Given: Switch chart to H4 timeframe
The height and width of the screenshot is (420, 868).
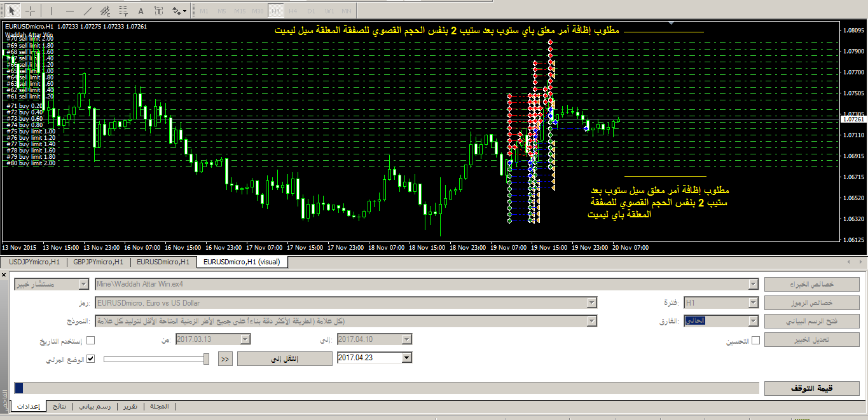Looking at the screenshot, I should pyautogui.click(x=293, y=11).
